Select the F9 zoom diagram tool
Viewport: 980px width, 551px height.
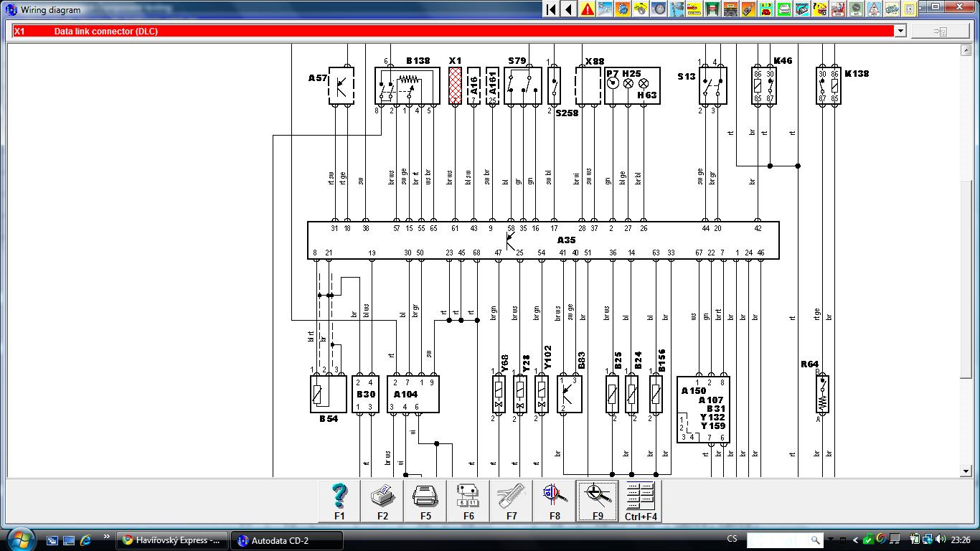coord(598,500)
